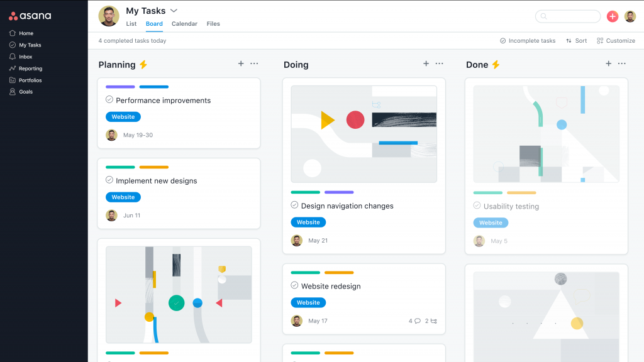Switch to the List tab

[x=131, y=24]
